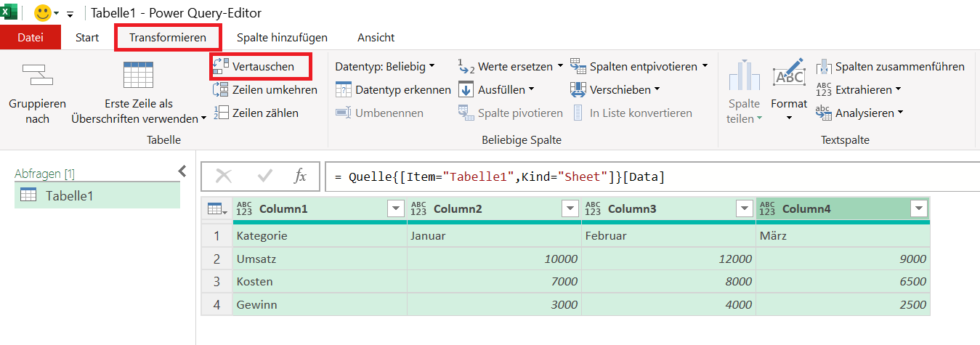
Task: Click the Column2 data type icon
Action: [x=418, y=209]
